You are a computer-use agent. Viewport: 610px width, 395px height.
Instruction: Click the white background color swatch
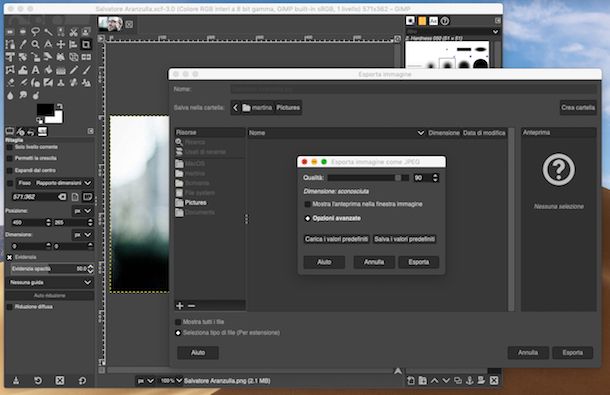coord(58,118)
